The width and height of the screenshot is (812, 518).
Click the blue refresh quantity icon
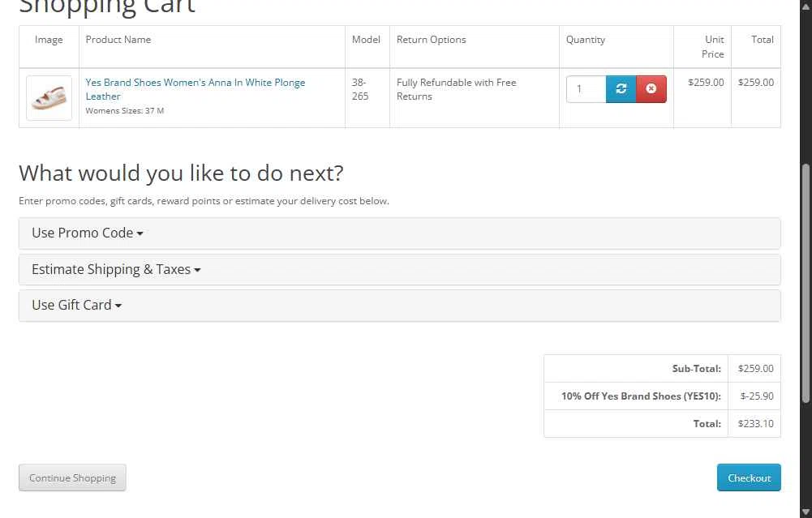point(621,89)
